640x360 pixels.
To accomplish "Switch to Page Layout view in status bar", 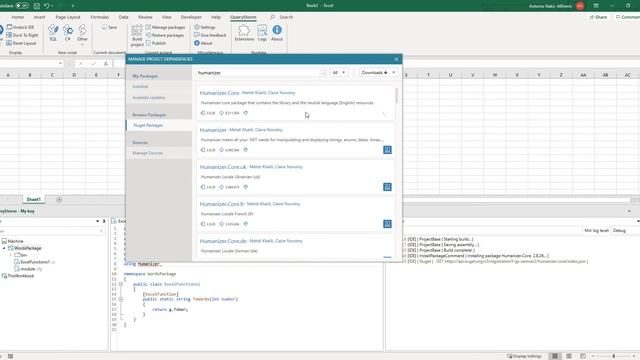I will click(569, 356).
